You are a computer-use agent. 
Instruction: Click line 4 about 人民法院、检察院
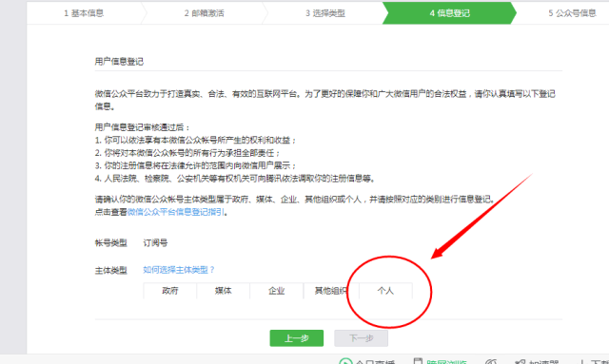(235, 179)
